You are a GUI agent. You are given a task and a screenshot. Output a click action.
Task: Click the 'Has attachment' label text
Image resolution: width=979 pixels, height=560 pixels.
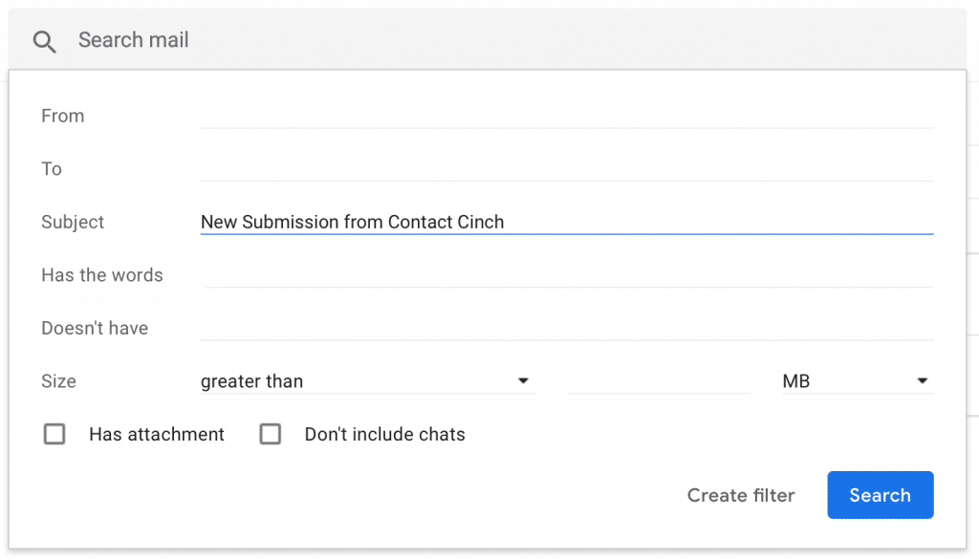point(157,435)
